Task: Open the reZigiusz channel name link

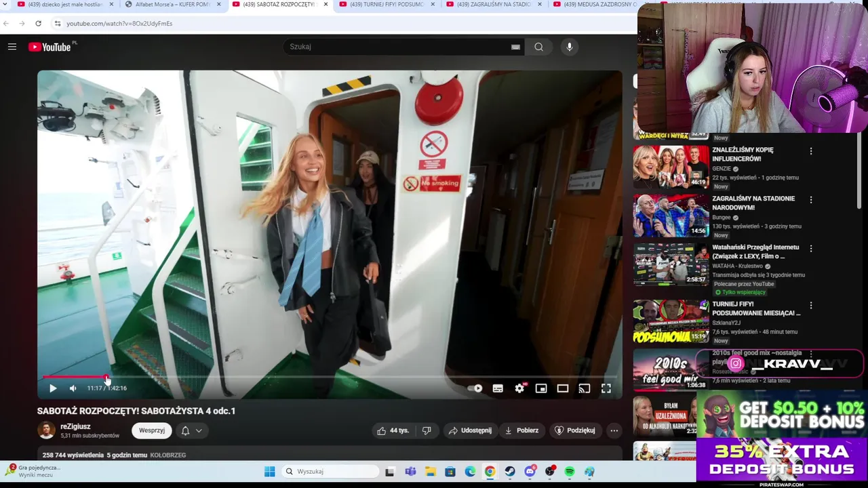Action: (x=75, y=426)
